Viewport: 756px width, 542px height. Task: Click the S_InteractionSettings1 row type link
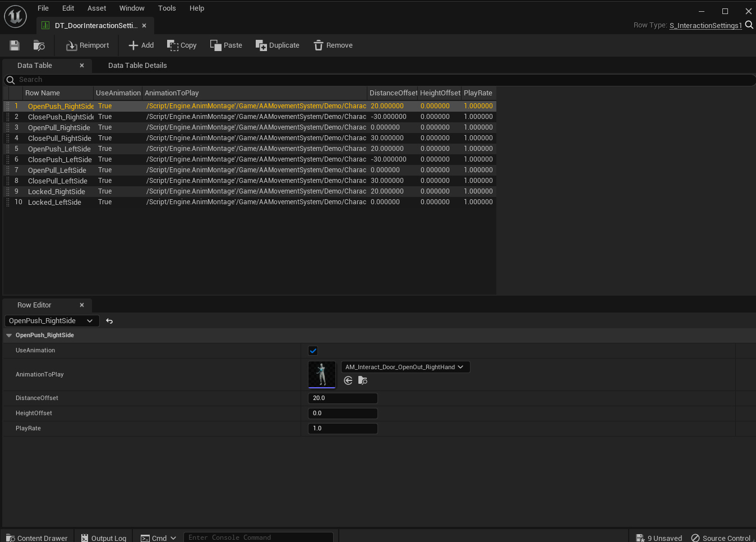coord(706,25)
